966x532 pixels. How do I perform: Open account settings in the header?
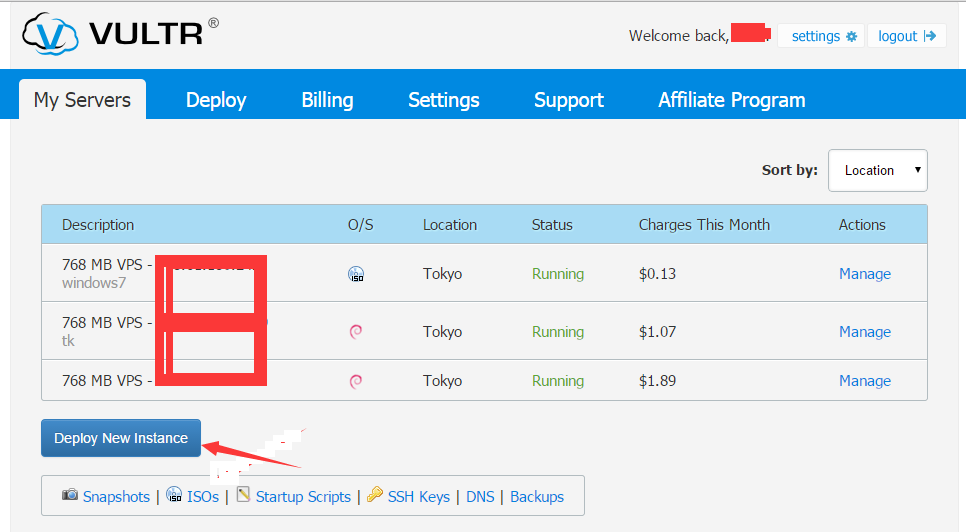tap(822, 36)
